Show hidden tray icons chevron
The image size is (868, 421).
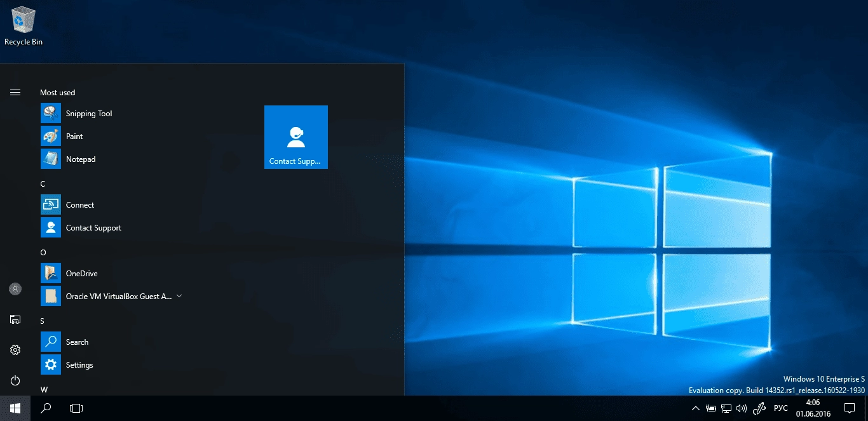[x=696, y=408]
